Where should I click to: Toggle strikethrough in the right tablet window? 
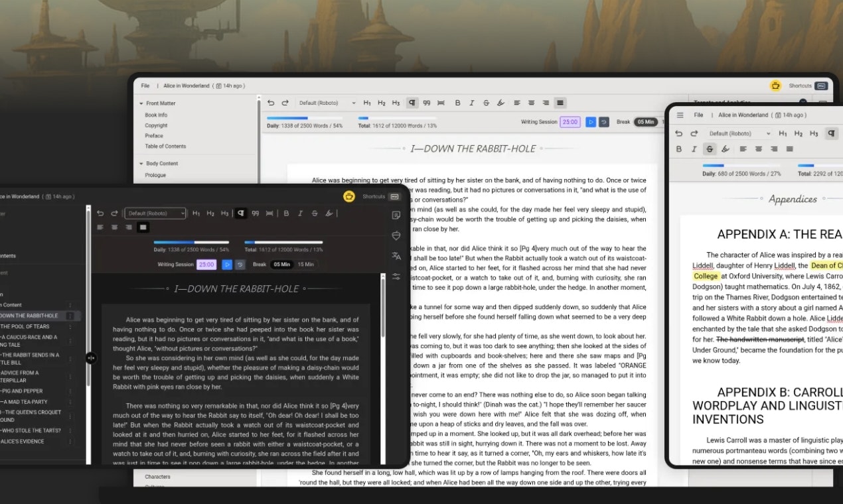point(710,149)
